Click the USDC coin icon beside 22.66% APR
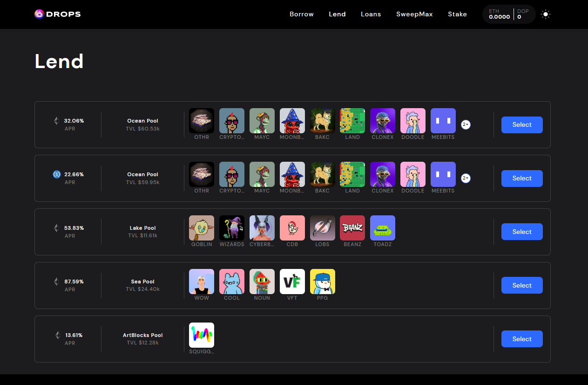This screenshot has height=385, width=588. pos(57,174)
